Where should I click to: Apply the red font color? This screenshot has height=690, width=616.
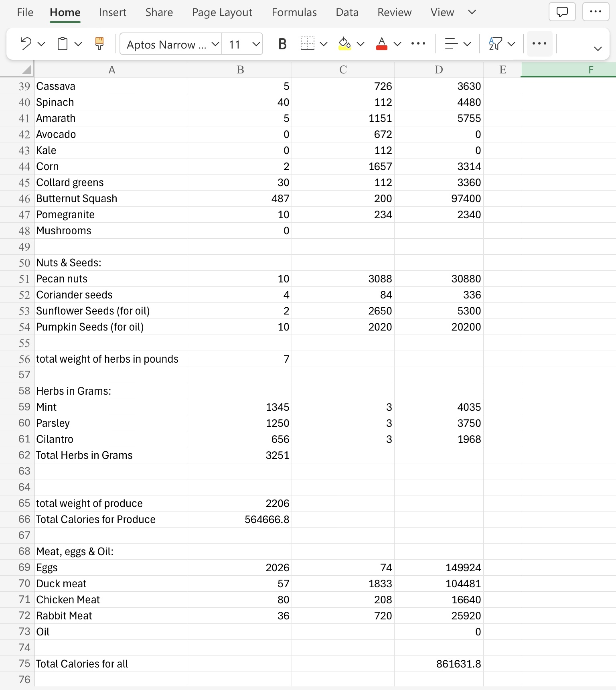click(x=382, y=44)
